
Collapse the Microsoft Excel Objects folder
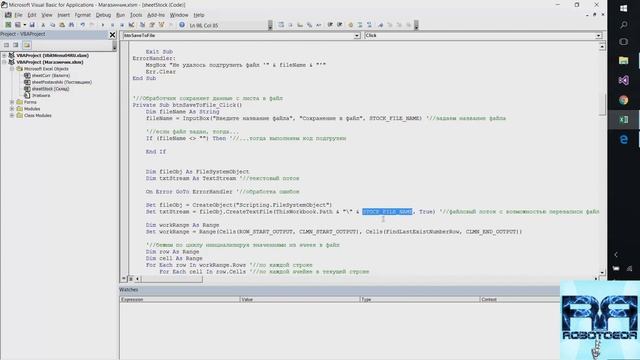click(x=12, y=69)
